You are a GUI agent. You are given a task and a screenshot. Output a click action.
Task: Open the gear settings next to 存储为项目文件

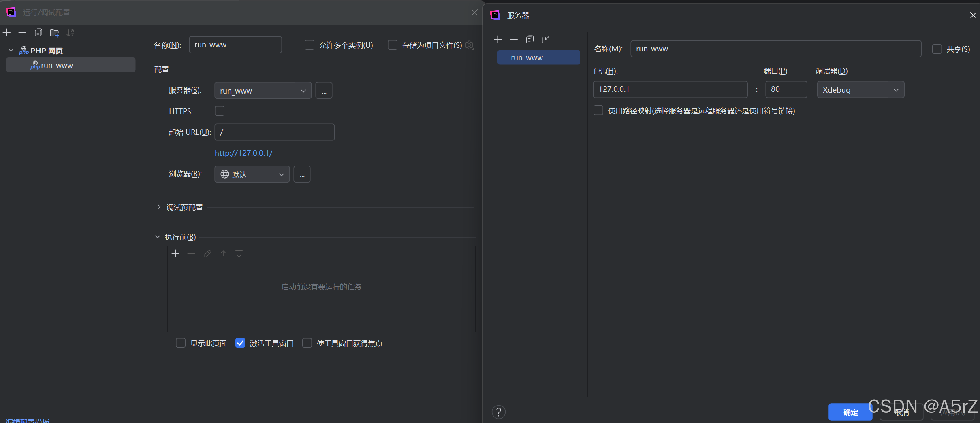469,45
